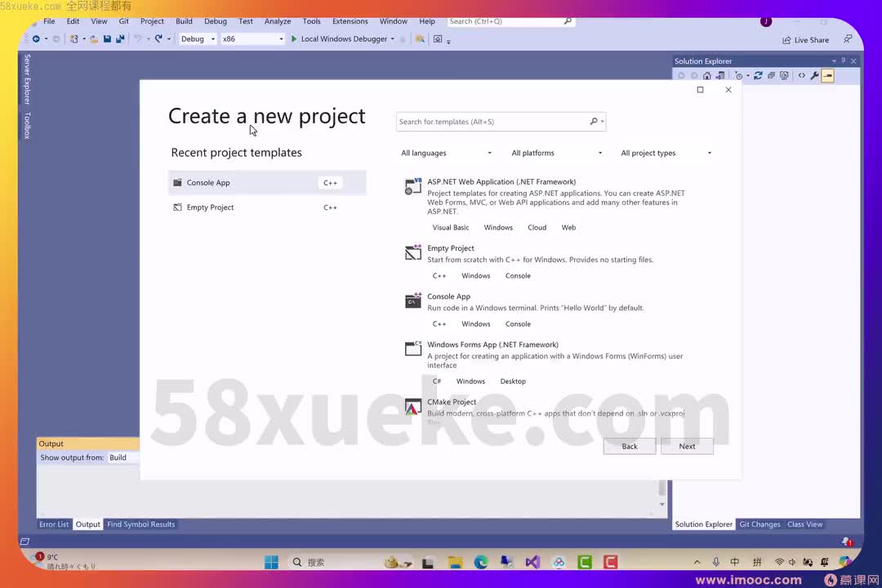Click the Save All icon
Screen dimensions: 882x588
[x=120, y=39]
